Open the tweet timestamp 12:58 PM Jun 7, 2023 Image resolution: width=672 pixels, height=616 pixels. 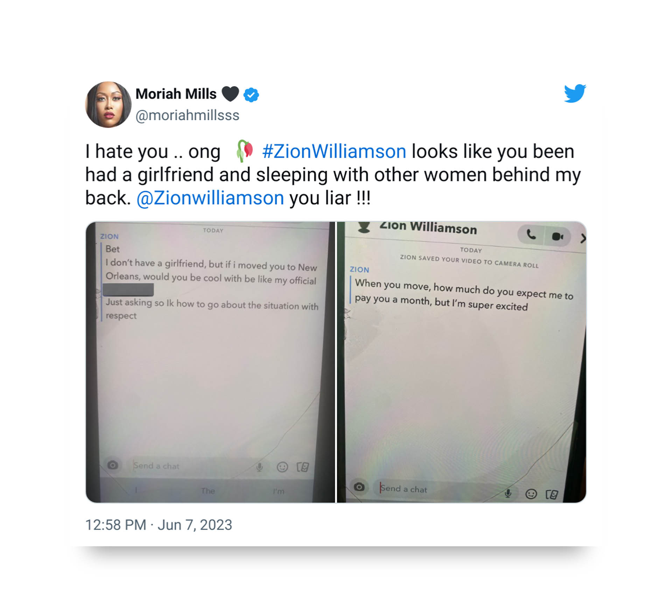(x=159, y=525)
